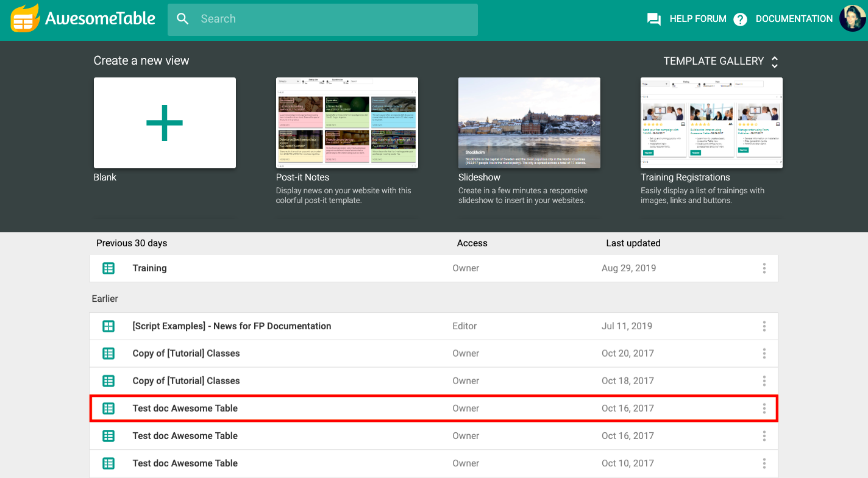Click the AwesomeTable logo
Viewport: 868px width, 478px height.
(84, 19)
